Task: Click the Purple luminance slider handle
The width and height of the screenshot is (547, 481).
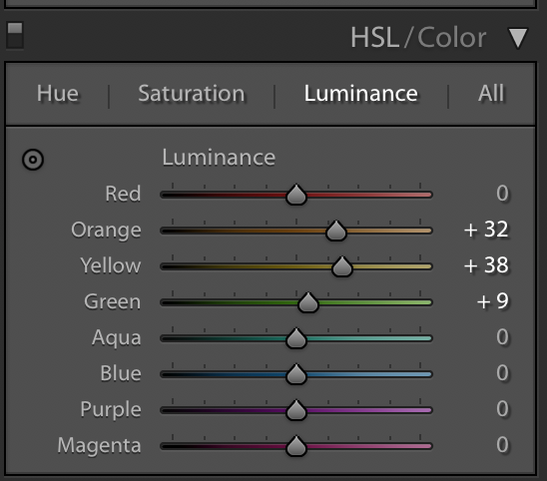Action: 296,410
